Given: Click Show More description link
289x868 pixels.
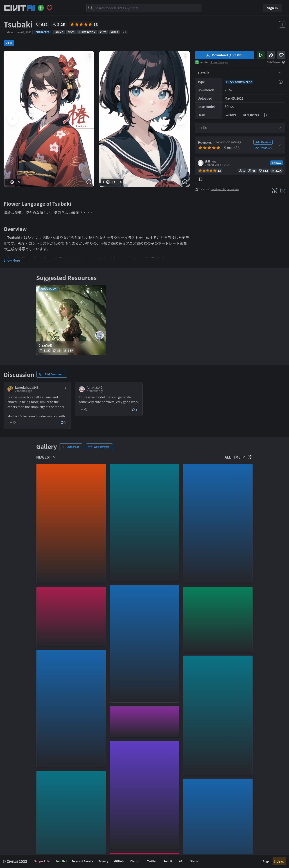Looking at the screenshot, I should click(x=12, y=260).
